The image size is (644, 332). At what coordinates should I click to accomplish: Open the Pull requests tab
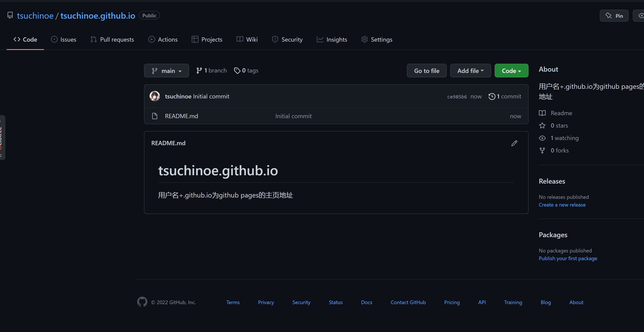[x=112, y=39]
